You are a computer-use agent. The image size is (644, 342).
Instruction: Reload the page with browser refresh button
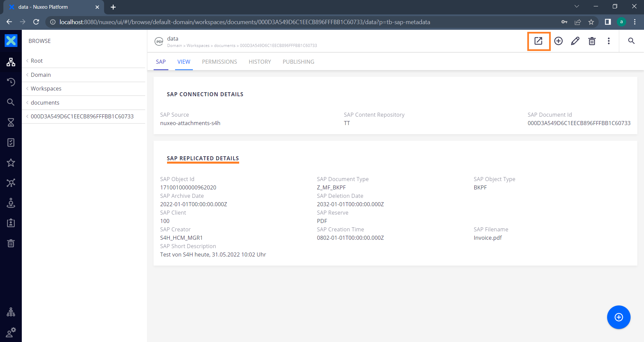point(36,22)
